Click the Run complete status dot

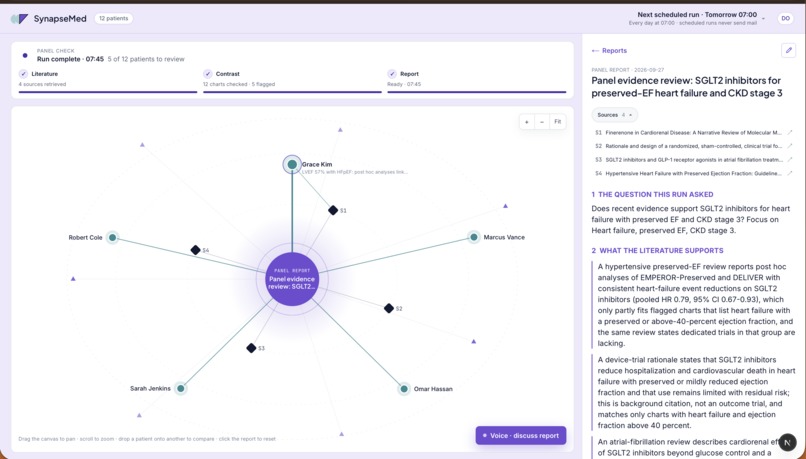25,56
